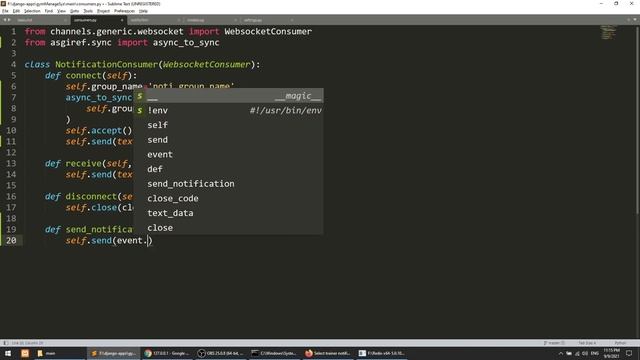Click 'self.accept()' on line 10
This screenshot has height=360, width=640.
99,131
